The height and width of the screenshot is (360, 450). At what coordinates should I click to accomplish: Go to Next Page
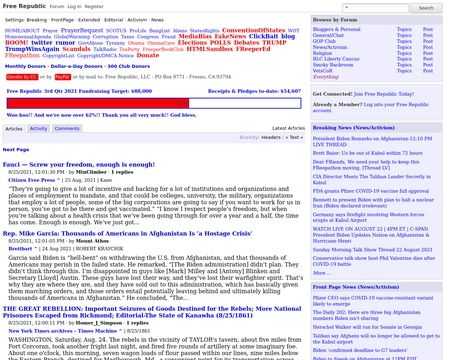tap(16, 150)
